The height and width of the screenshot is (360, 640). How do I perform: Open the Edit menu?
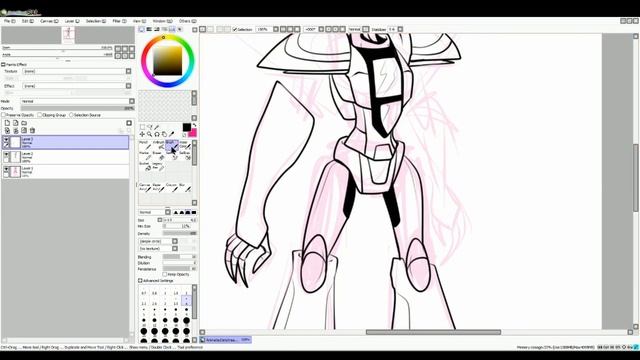click(x=27, y=21)
